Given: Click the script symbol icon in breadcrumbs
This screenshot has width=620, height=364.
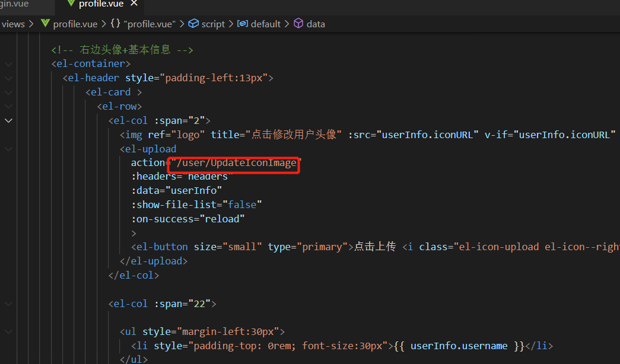Looking at the screenshot, I should pyautogui.click(x=193, y=24).
